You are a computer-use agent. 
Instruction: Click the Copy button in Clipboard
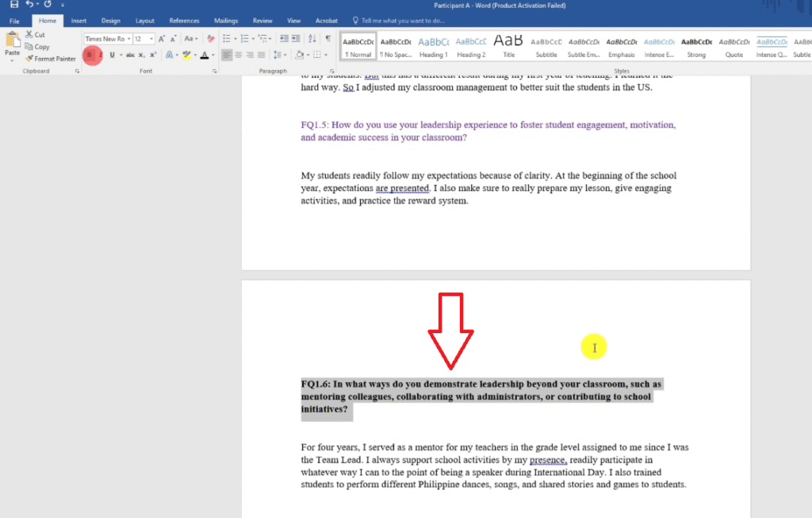coord(36,47)
